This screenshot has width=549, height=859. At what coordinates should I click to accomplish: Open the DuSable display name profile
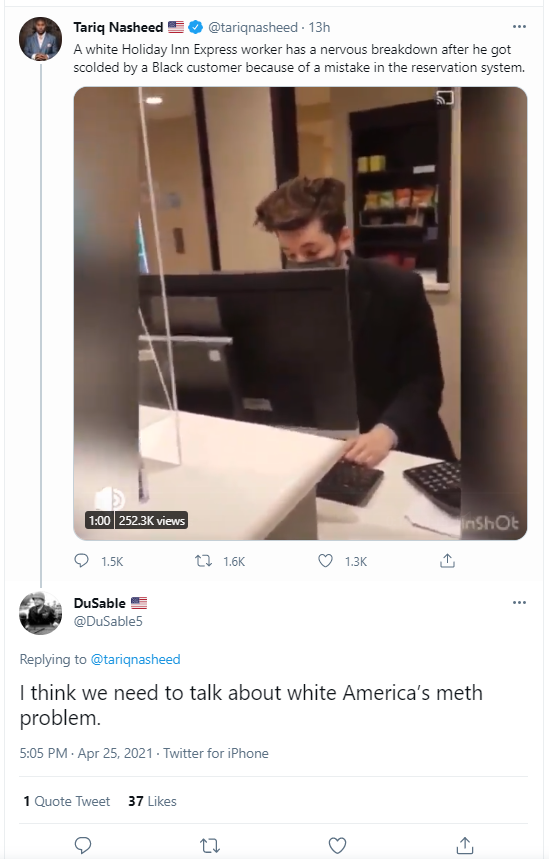click(100, 603)
